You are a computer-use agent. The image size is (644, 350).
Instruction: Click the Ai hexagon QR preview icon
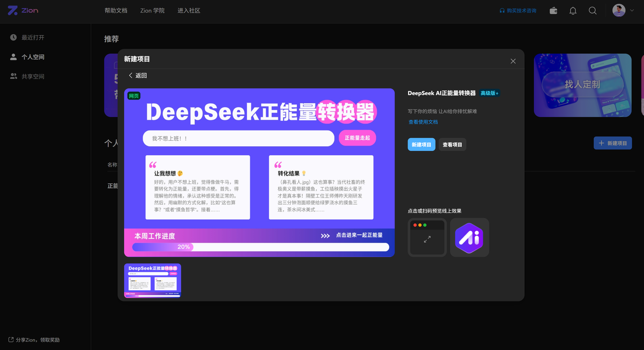(469, 237)
